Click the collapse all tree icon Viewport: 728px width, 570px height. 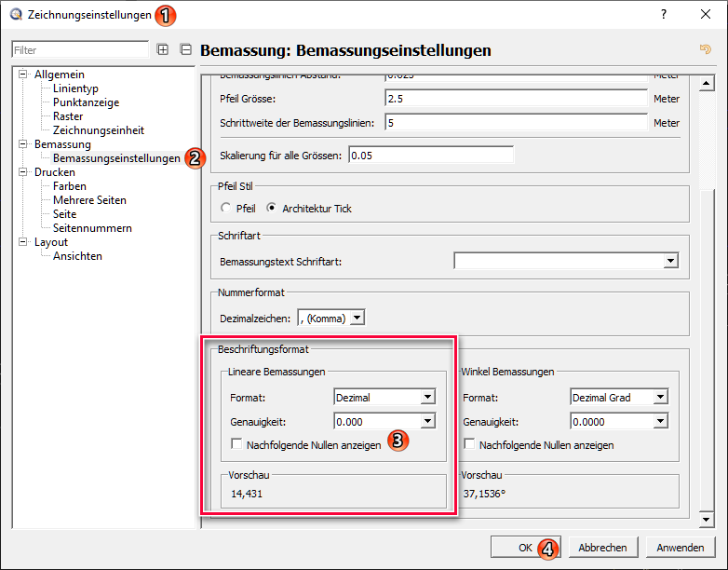click(185, 49)
